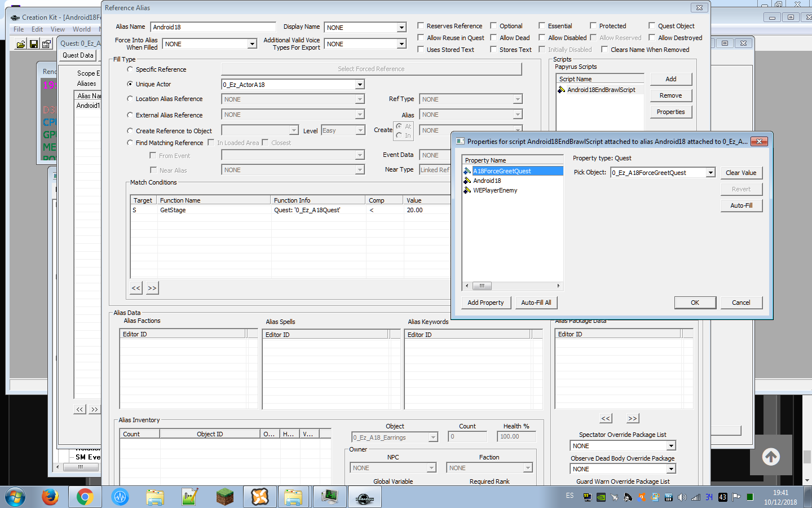Enable the Reserves Reference checkbox
This screenshot has width=812, height=508.
pos(421,25)
